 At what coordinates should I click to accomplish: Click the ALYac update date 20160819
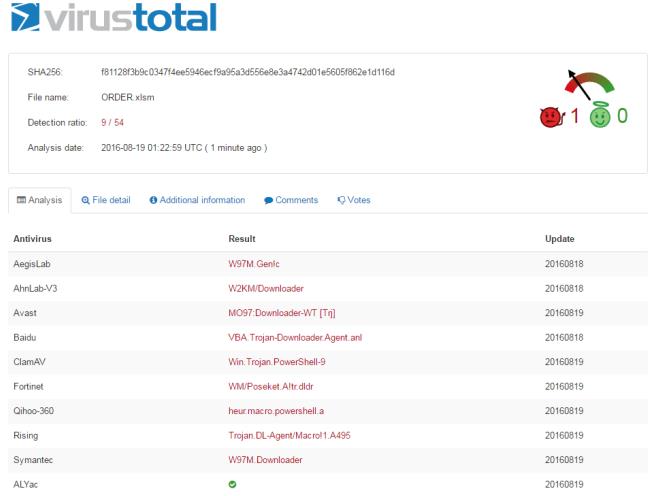point(564,484)
